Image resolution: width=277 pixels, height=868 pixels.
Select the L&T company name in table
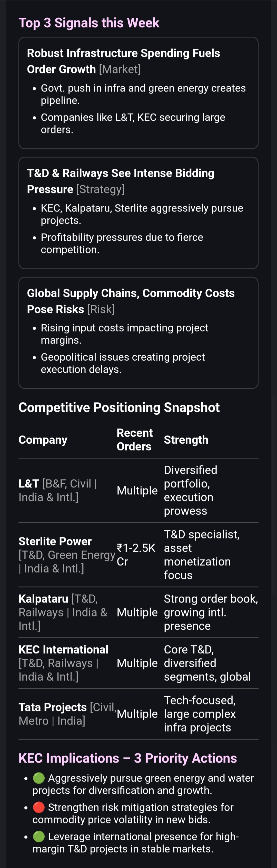pyautogui.click(x=29, y=484)
